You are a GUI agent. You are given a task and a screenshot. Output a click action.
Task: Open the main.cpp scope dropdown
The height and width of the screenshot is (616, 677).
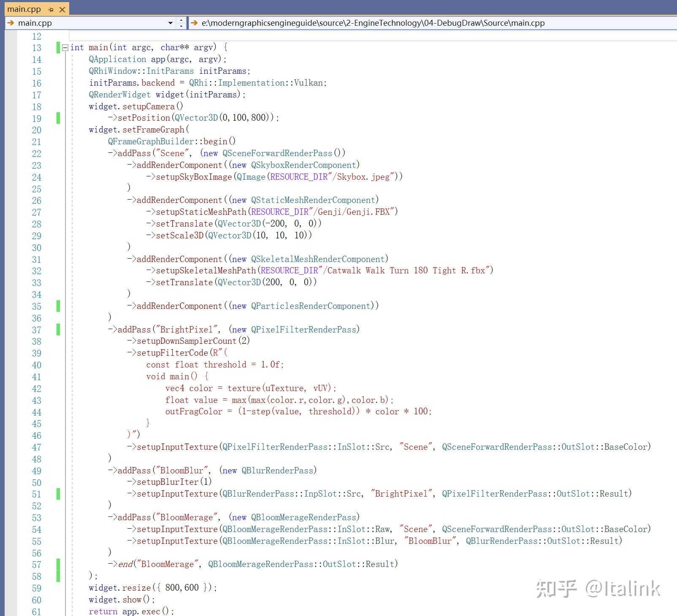[170, 23]
